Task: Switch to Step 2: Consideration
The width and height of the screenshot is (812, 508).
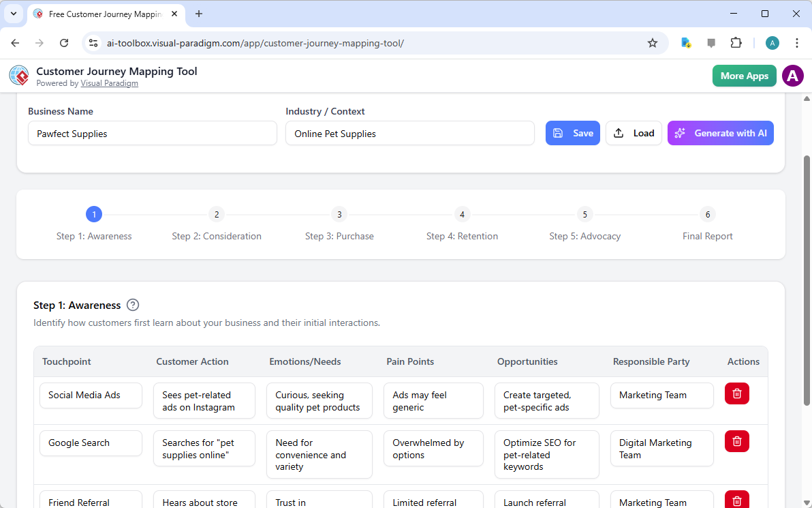Action: point(217,214)
